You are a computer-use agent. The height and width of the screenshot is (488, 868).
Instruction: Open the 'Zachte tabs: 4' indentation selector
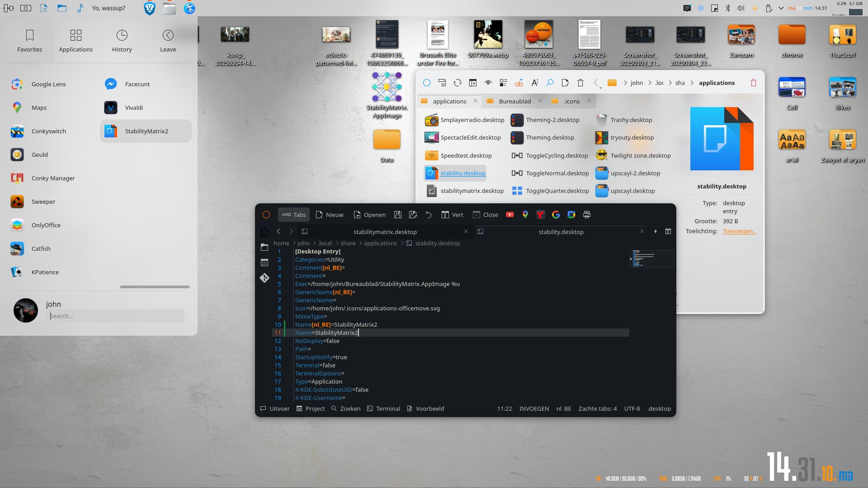597,408
